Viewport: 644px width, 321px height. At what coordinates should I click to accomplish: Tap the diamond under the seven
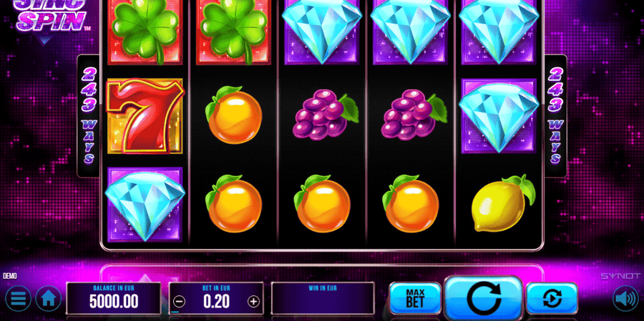click(x=145, y=205)
